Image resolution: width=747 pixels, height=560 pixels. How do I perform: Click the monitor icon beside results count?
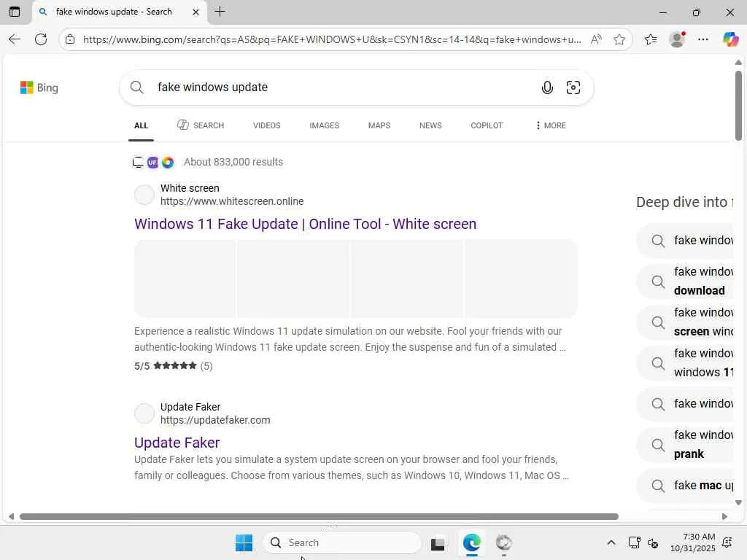tap(138, 163)
